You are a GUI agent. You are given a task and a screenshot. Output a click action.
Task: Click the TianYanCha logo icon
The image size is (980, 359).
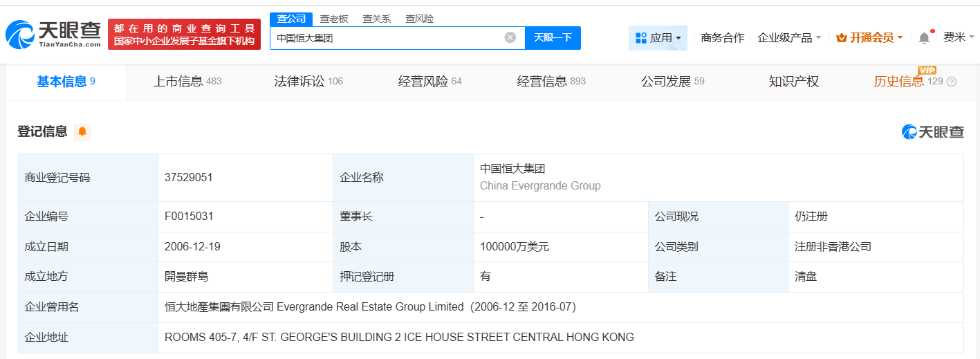pyautogui.click(x=21, y=34)
